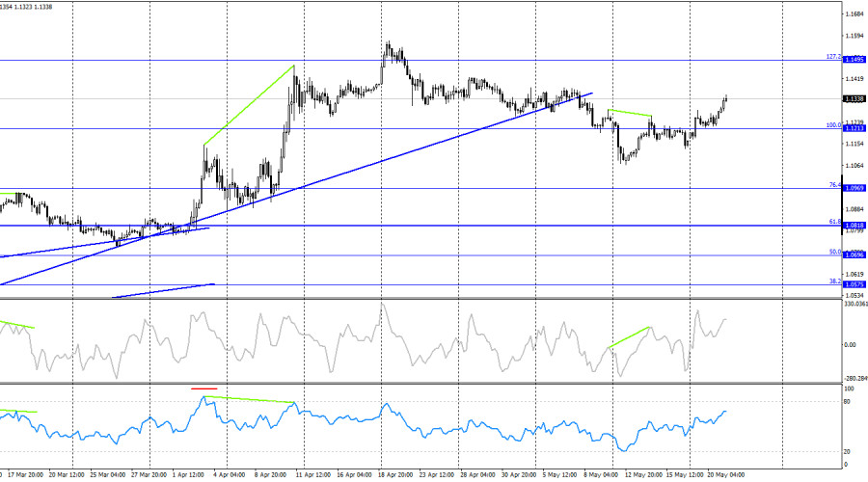Click the 76.4 Fibonacci level label
868x482 pixels.
(x=835, y=185)
